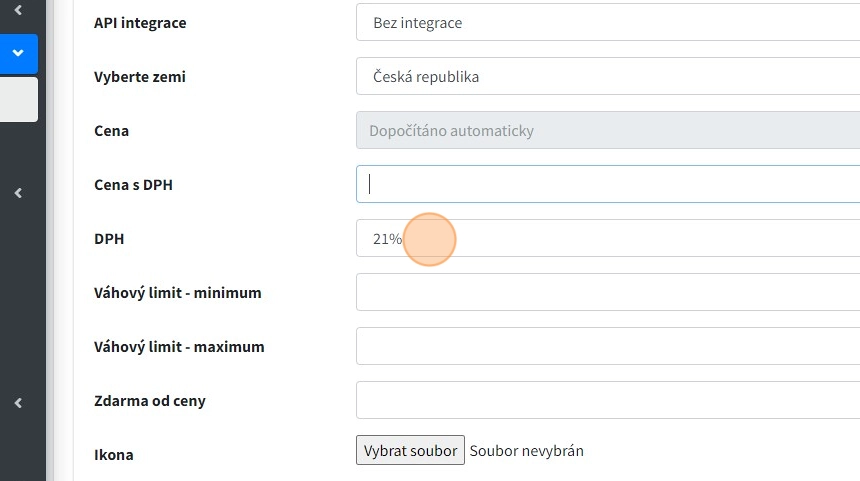Focus the Zdarma od ceny input
The height and width of the screenshot is (481, 860).
[608, 401]
